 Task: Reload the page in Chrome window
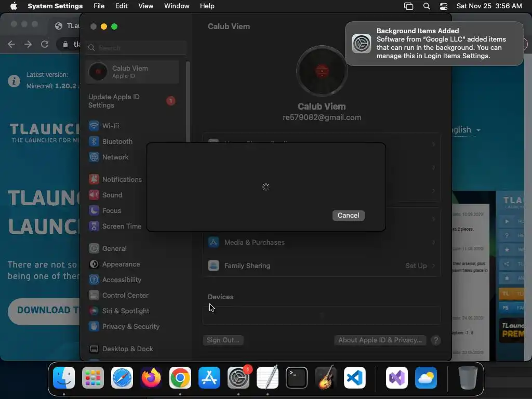(x=45, y=44)
